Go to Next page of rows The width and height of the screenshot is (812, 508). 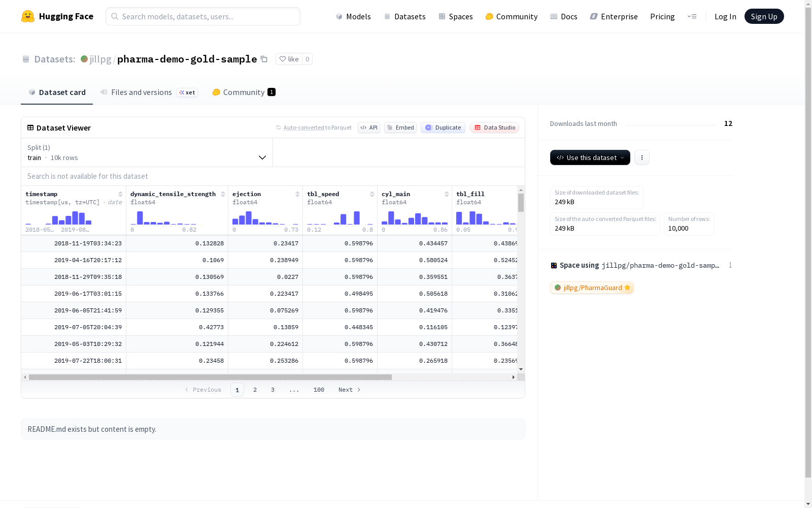pyautogui.click(x=350, y=390)
